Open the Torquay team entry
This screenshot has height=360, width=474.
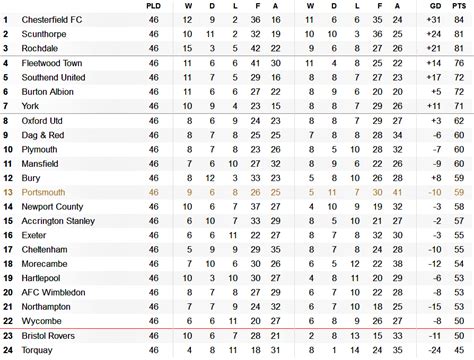point(37,350)
